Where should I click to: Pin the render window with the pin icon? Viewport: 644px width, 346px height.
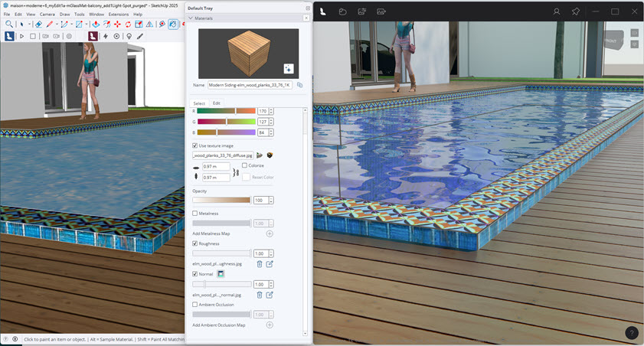click(575, 11)
